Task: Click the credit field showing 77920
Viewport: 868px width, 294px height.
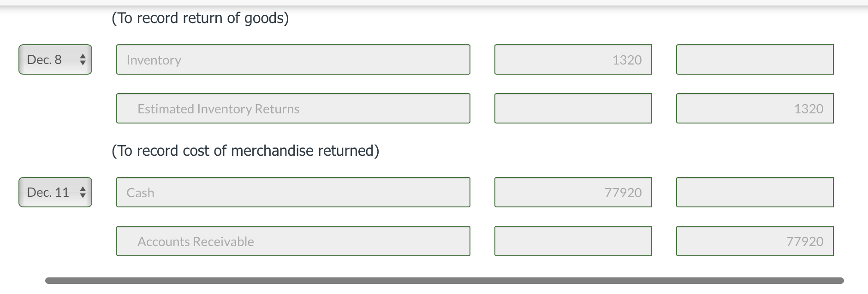Action: [x=754, y=241]
